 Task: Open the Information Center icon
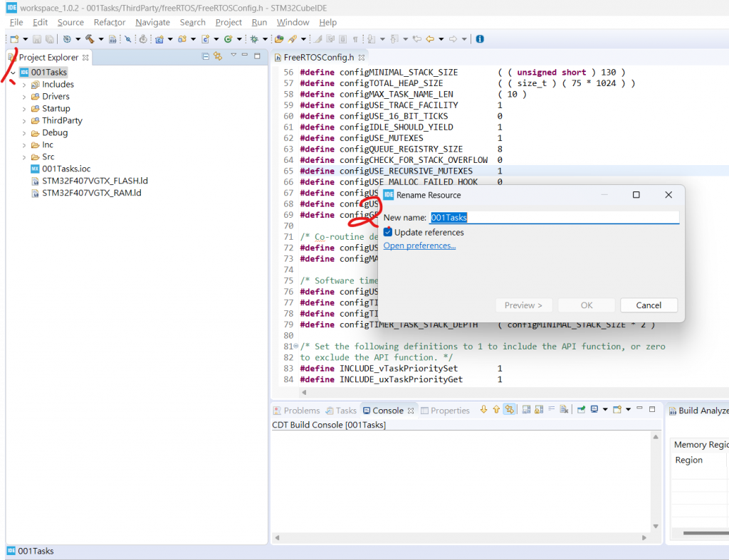tap(480, 39)
